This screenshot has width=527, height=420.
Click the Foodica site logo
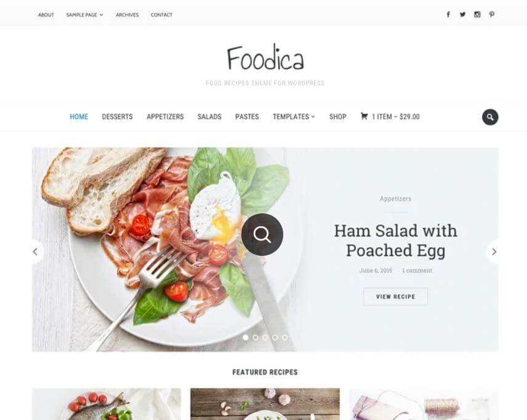click(x=265, y=58)
